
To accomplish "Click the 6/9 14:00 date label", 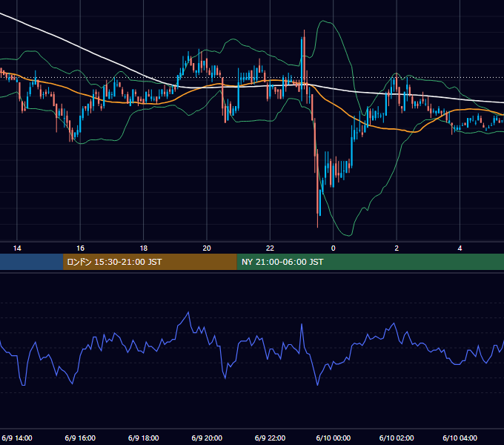I will (17, 438).
